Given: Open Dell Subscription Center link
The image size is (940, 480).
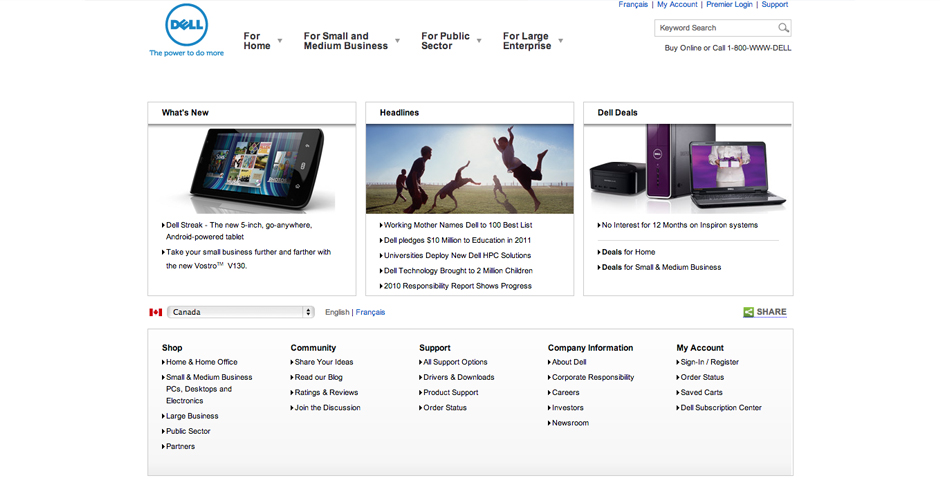Looking at the screenshot, I should [720, 407].
